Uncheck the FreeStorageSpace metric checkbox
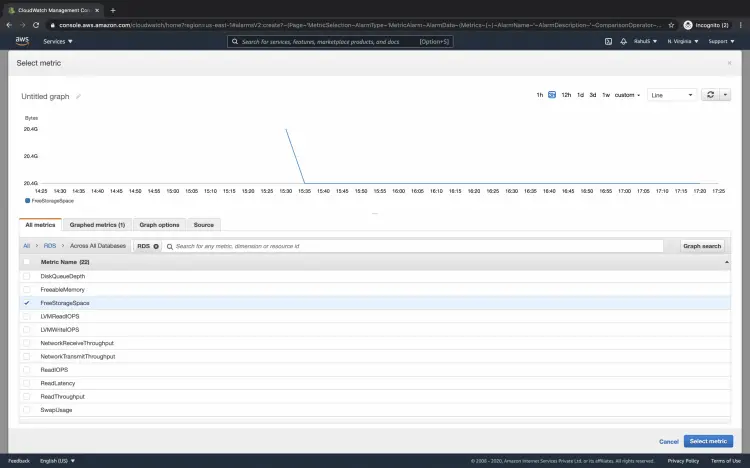The image size is (750, 468). 26,303
